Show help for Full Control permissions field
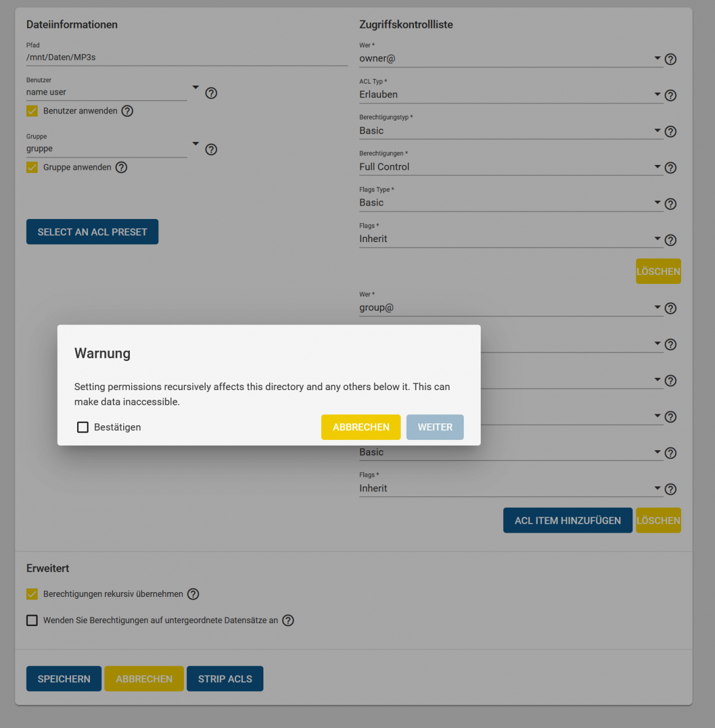This screenshot has width=715, height=728. point(671,167)
